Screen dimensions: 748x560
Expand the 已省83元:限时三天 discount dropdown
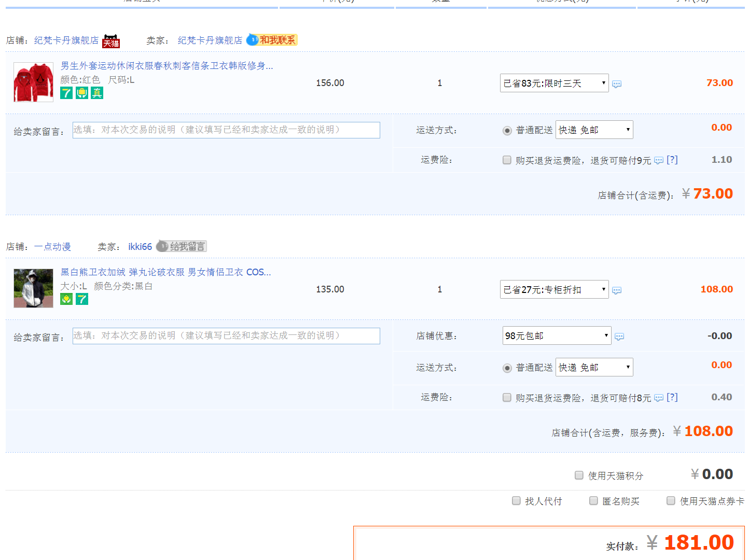pyautogui.click(x=554, y=83)
